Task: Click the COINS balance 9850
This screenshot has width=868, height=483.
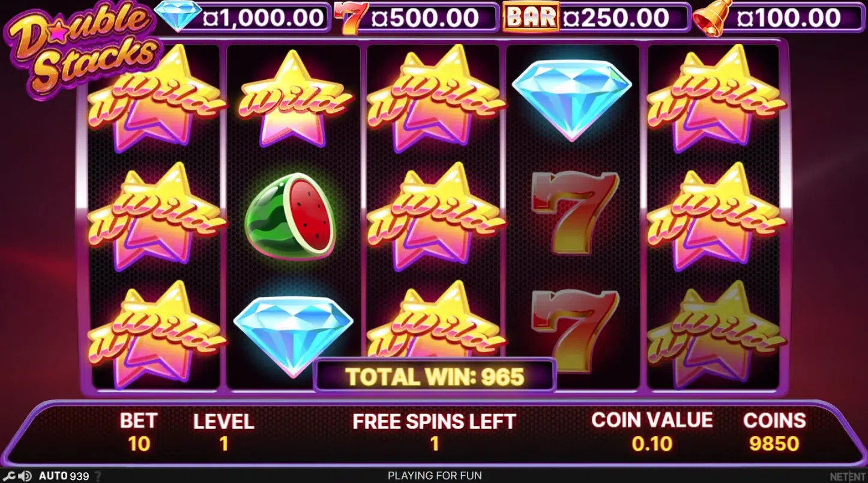Action: click(774, 444)
